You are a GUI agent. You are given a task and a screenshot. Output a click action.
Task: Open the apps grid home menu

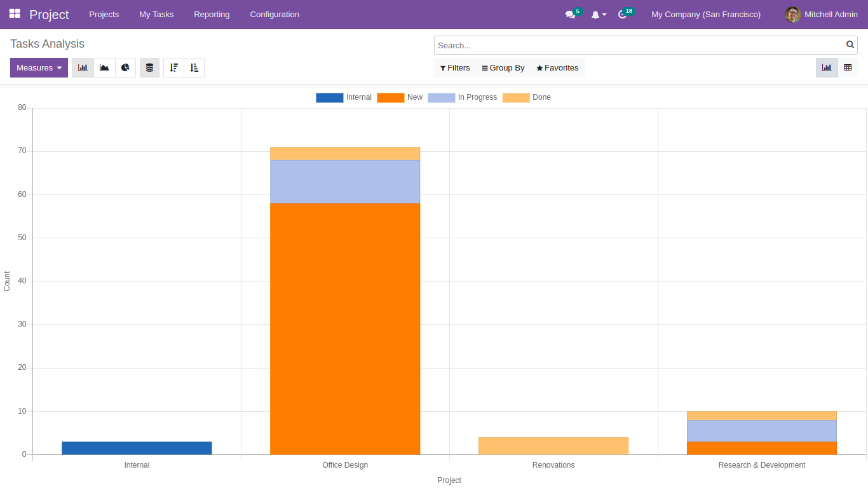15,14
